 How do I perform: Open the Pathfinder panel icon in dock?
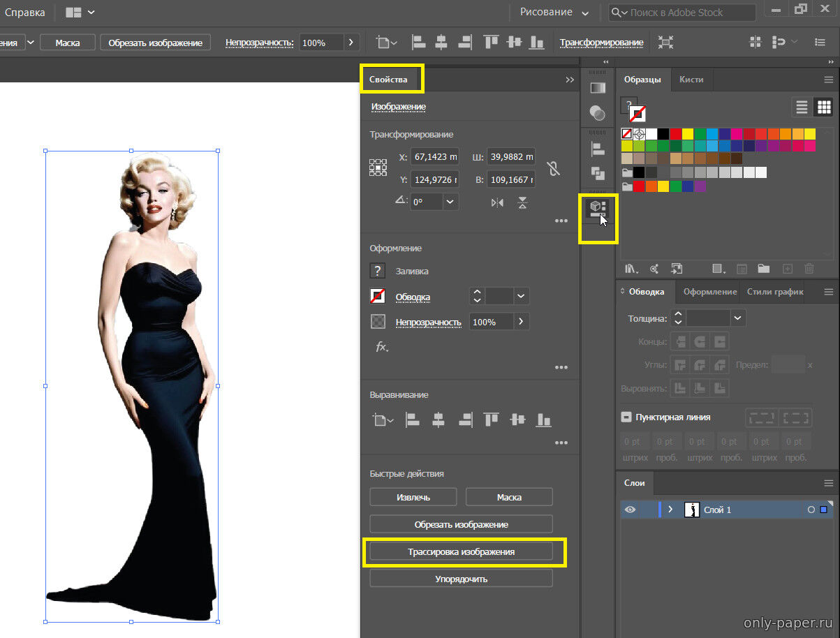point(597,172)
